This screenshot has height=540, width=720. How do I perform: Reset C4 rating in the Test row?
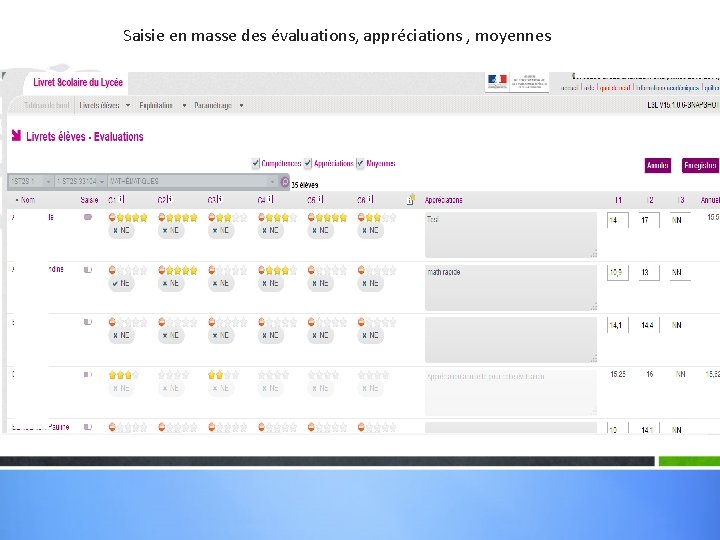pos(261,217)
